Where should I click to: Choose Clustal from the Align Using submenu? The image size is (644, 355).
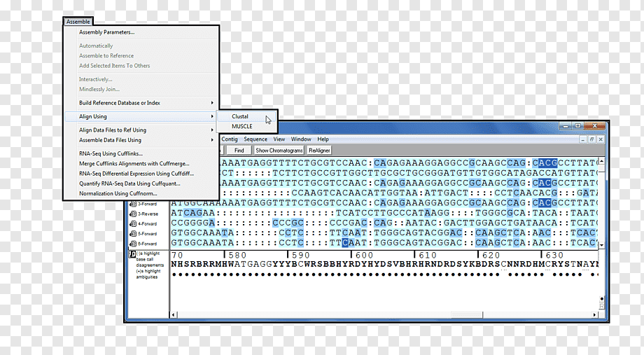[x=240, y=116]
